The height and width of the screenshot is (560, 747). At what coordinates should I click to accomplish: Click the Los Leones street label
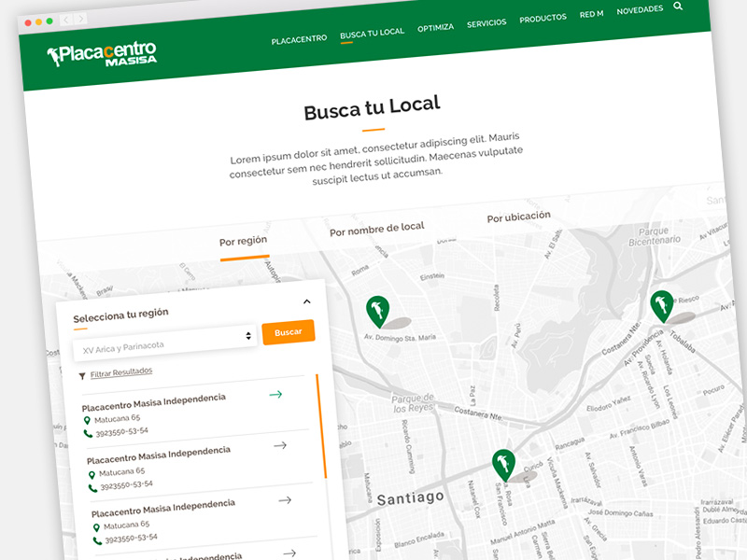(669, 402)
